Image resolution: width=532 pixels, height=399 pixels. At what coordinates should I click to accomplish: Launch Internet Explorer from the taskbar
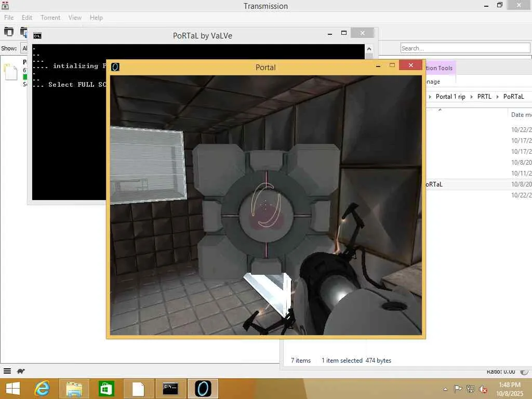click(42, 389)
